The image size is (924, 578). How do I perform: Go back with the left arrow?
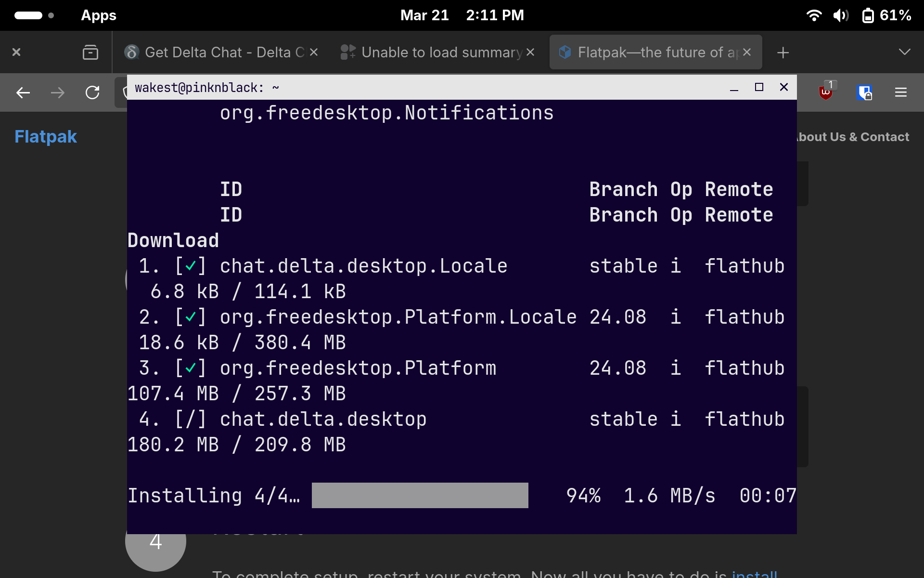pos(23,92)
